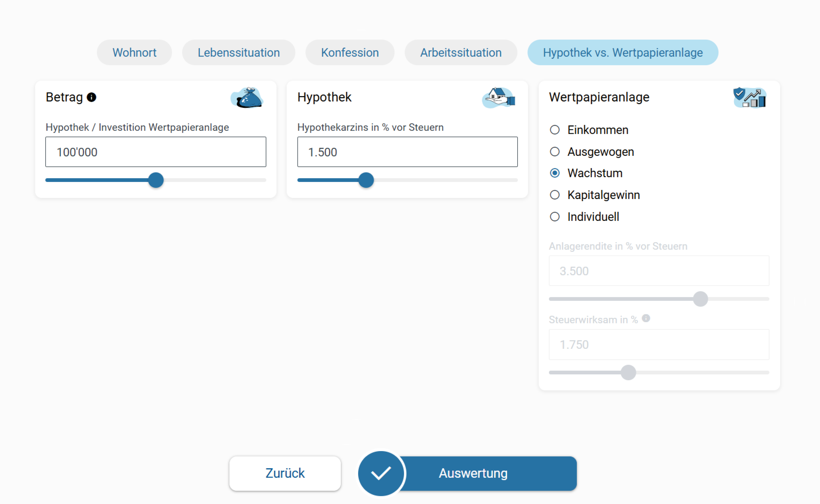
Task: Click the Steuerwirksam info icon
Action: pyautogui.click(x=646, y=318)
